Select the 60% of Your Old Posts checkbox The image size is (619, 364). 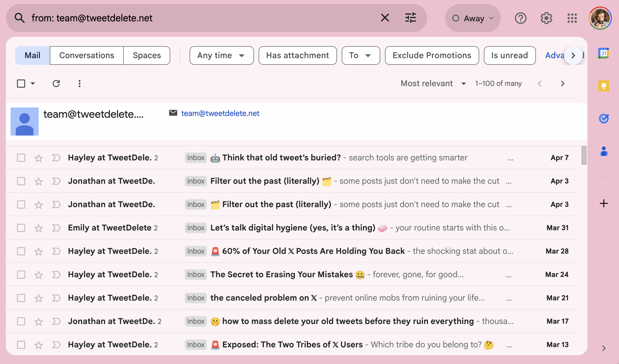(x=21, y=251)
